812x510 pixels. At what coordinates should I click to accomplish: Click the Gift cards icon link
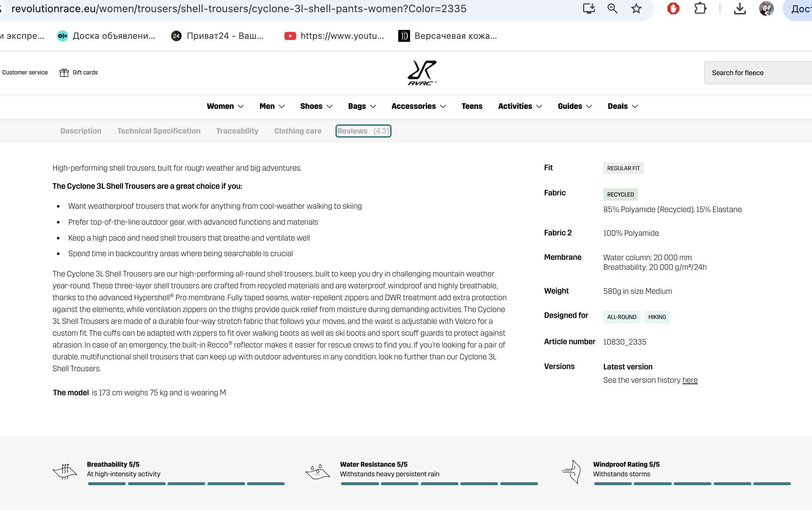point(78,73)
